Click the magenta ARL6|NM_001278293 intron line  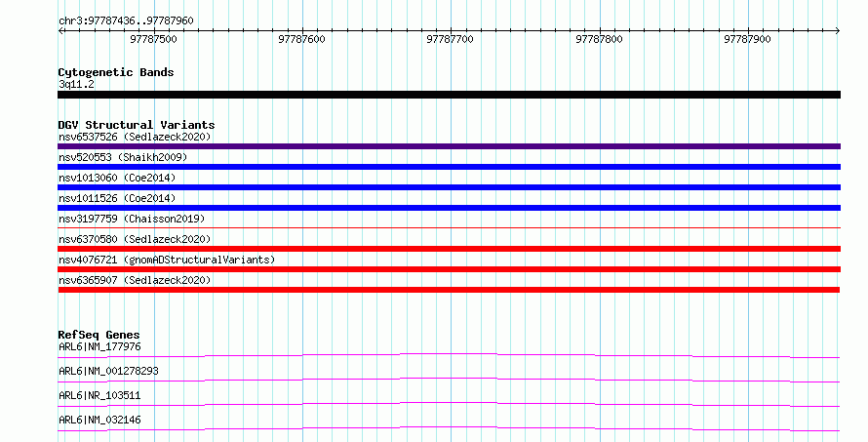pyautogui.click(x=449, y=380)
